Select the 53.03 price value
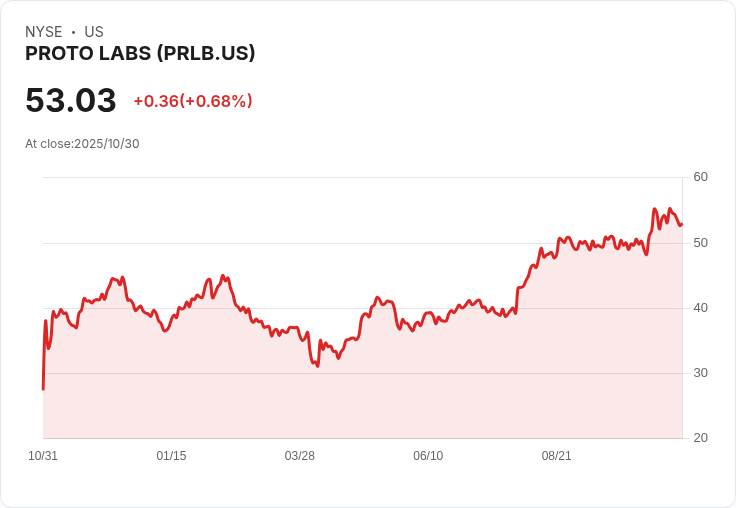 pos(71,100)
